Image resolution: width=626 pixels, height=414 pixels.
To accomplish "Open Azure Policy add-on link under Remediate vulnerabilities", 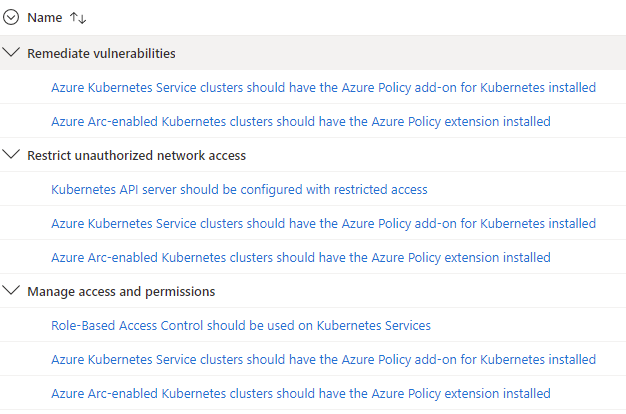I will [323, 87].
